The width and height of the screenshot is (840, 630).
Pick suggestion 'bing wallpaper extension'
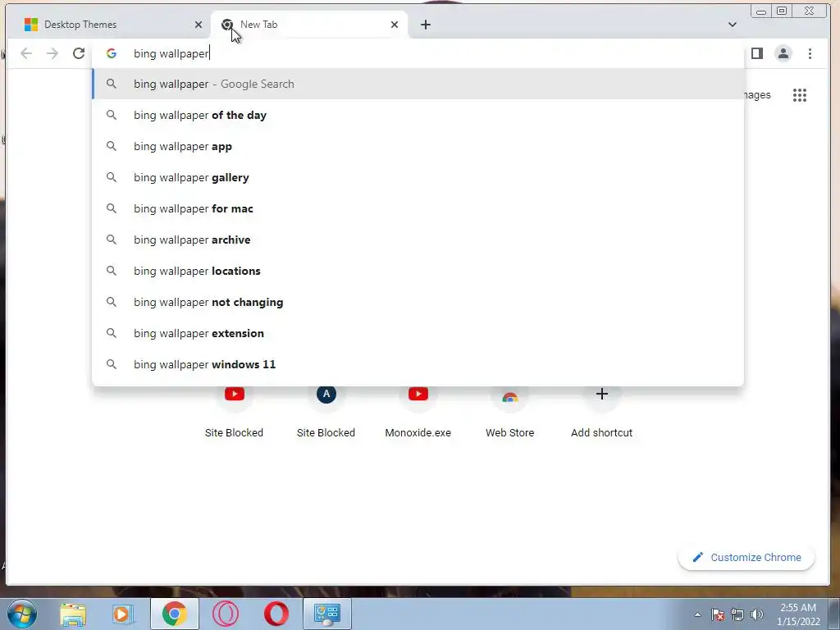tap(418, 333)
